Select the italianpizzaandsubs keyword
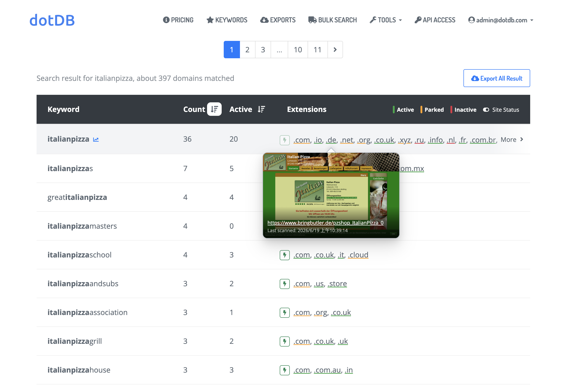 click(83, 283)
